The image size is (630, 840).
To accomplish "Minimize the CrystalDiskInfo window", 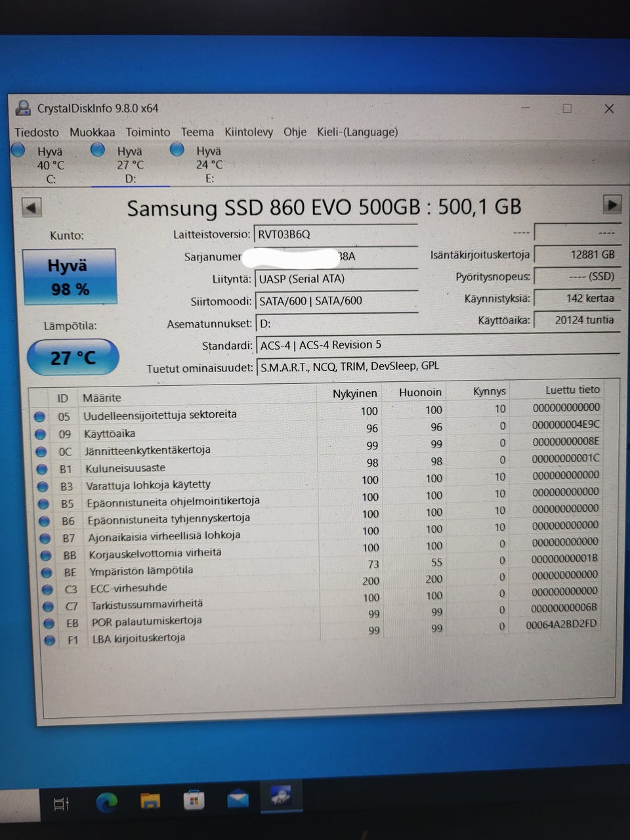I will pyautogui.click(x=526, y=108).
